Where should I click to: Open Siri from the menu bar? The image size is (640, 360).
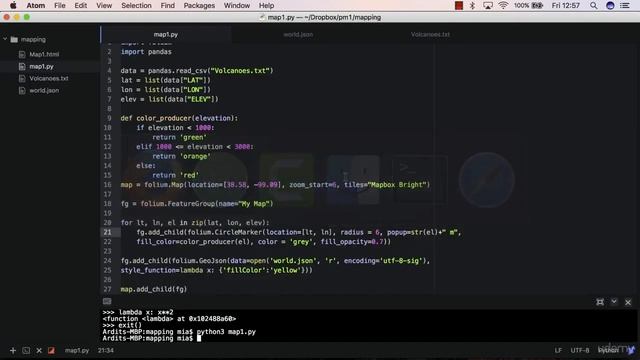point(610,6)
